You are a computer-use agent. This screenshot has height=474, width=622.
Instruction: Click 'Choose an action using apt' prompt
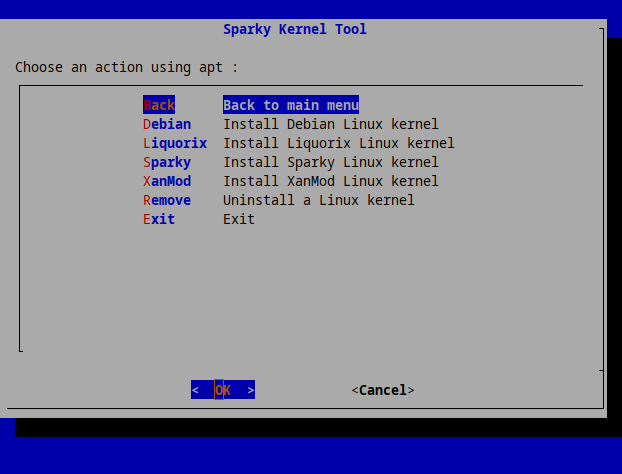[x=126, y=67]
